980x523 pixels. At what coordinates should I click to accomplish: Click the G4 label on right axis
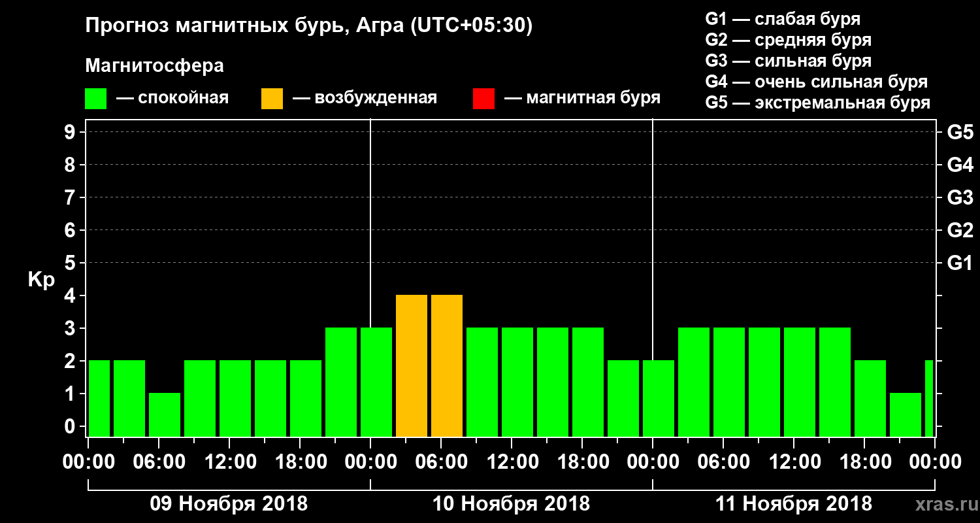point(960,165)
